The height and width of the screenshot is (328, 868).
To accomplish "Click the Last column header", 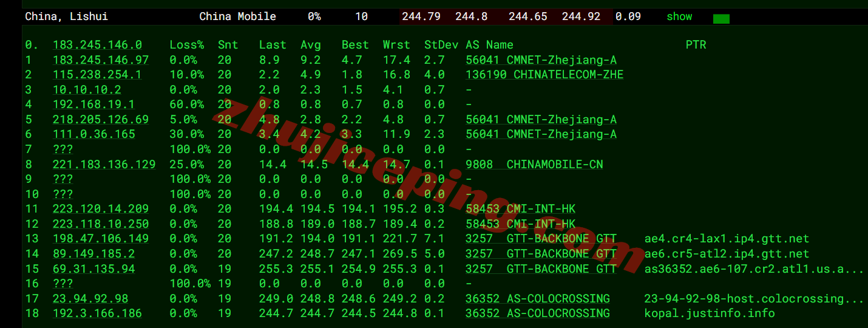I will coord(273,45).
